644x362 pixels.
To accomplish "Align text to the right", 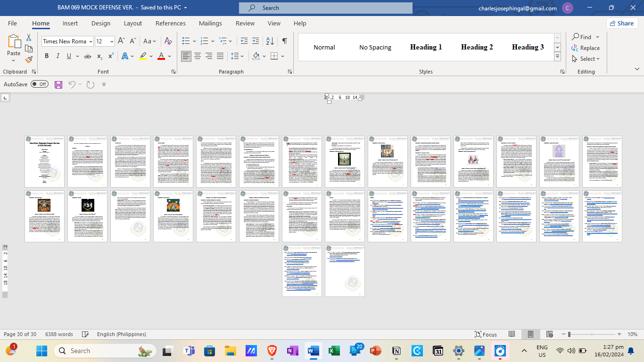I will pyautogui.click(x=209, y=56).
